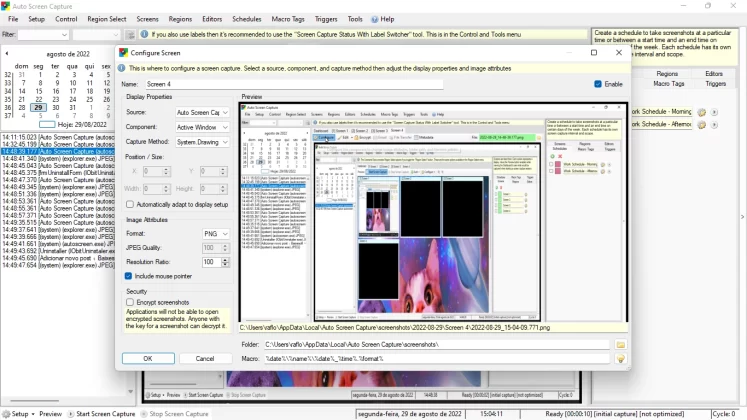Image resolution: width=747 pixels, height=420 pixels.
Task: Click the Triggers tab in right panel
Action: [716, 83]
